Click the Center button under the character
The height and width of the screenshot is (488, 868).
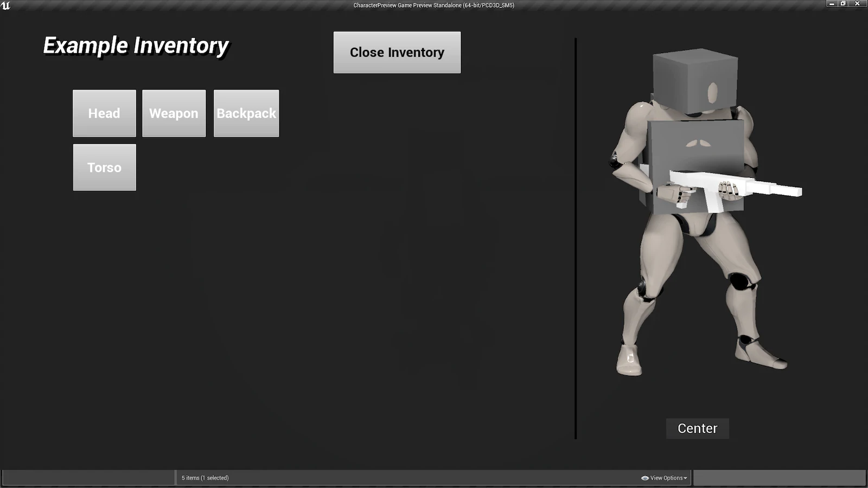click(697, 428)
